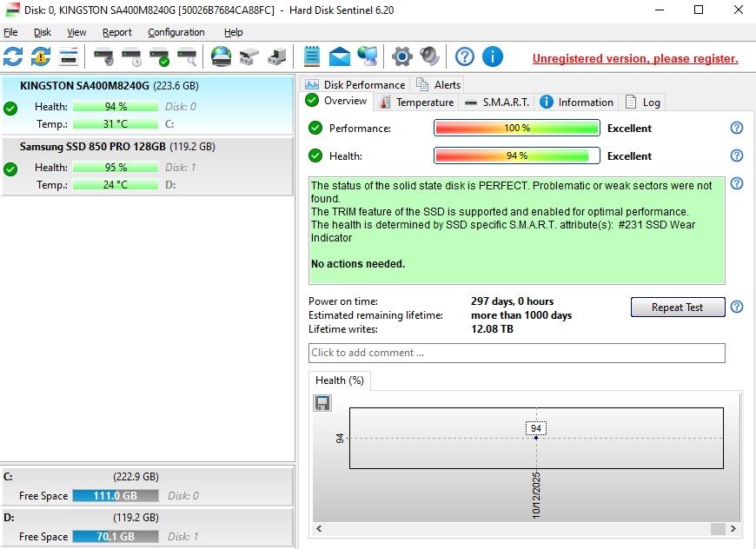Click the 'No actions needed.' status text
Image resolution: width=756 pixels, height=549 pixels.
pyautogui.click(x=358, y=264)
